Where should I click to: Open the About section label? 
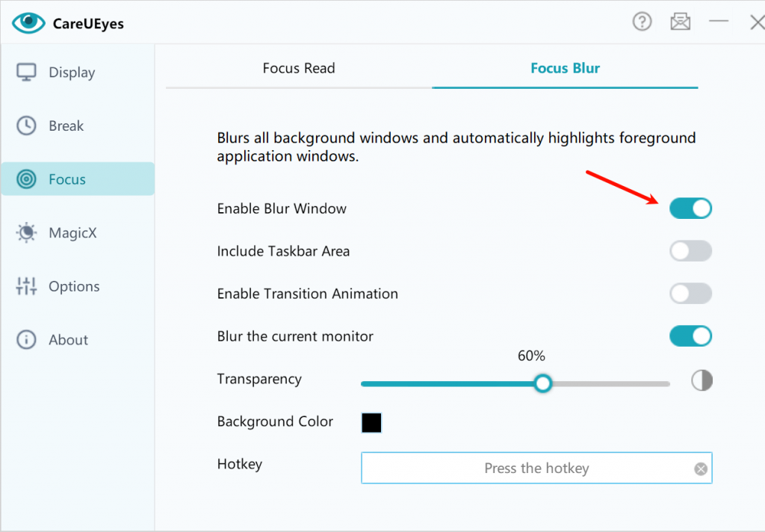pos(68,340)
